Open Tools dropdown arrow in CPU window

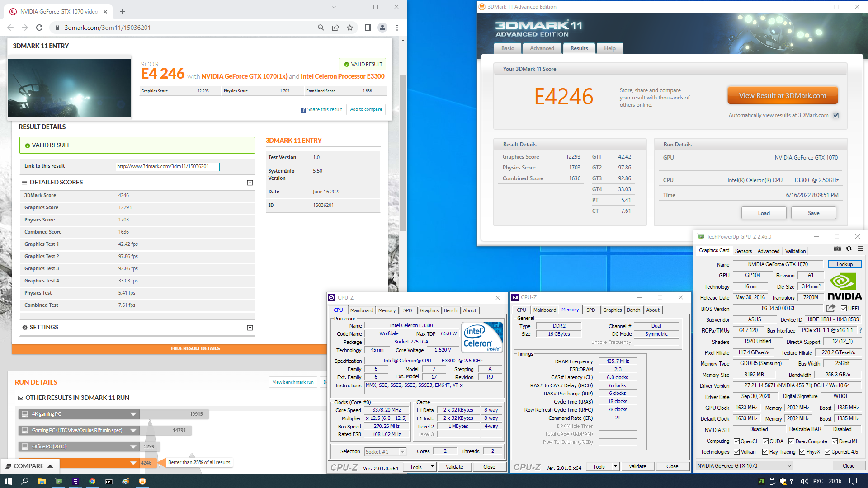[432, 467]
